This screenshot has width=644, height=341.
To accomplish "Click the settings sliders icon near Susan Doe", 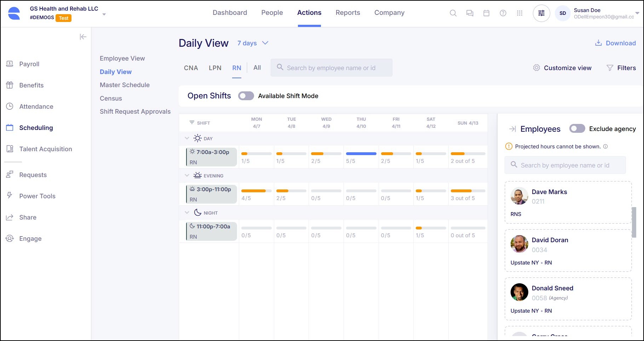I will click(x=541, y=13).
